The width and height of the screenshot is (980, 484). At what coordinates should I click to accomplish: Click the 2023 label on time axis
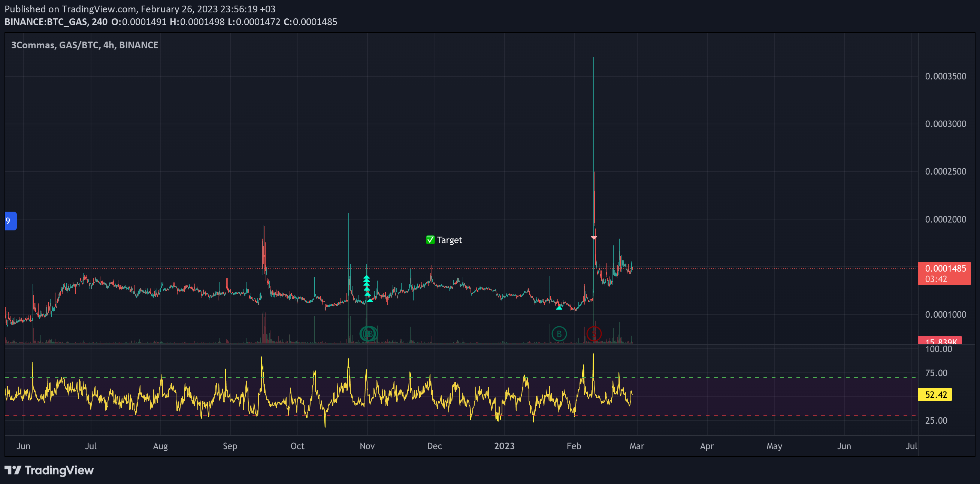click(x=504, y=446)
